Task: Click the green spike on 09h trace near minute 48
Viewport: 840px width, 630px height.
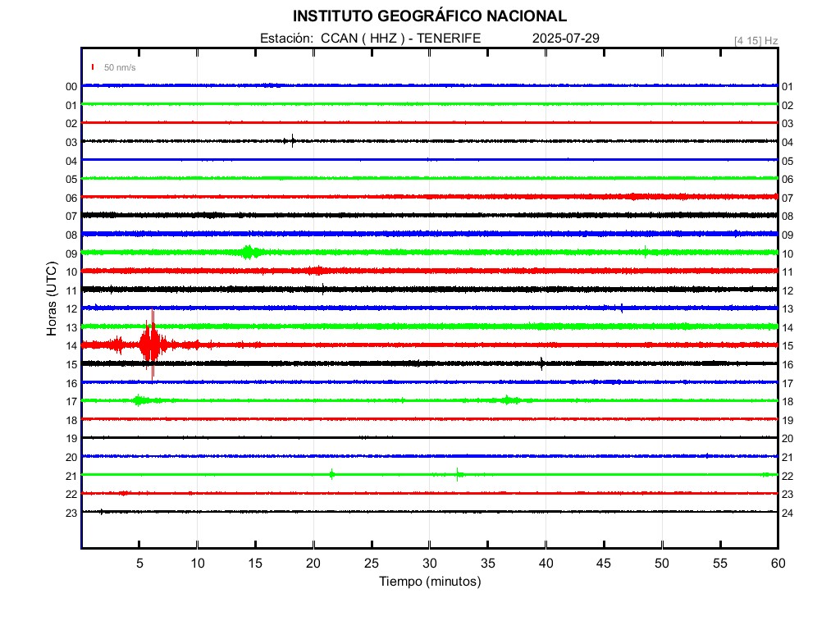Action: click(x=645, y=252)
